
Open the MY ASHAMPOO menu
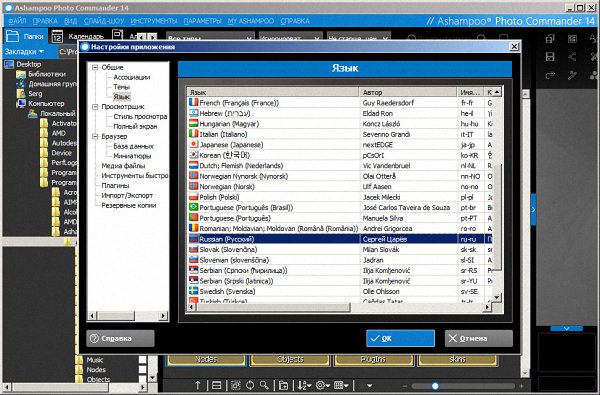pyautogui.click(x=251, y=21)
